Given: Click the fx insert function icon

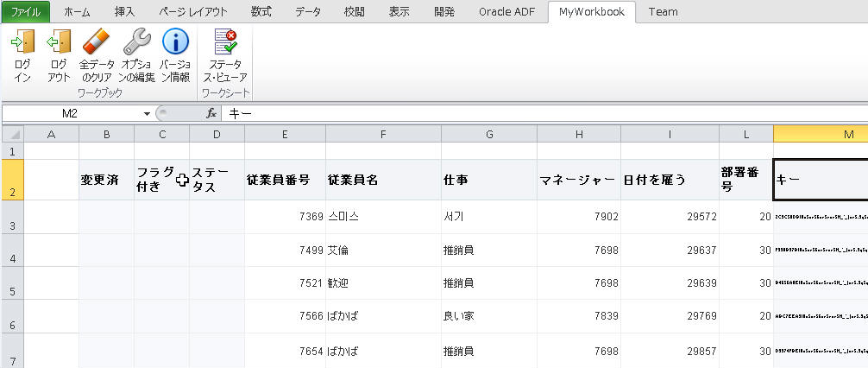Looking at the screenshot, I should pyautogui.click(x=211, y=114).
